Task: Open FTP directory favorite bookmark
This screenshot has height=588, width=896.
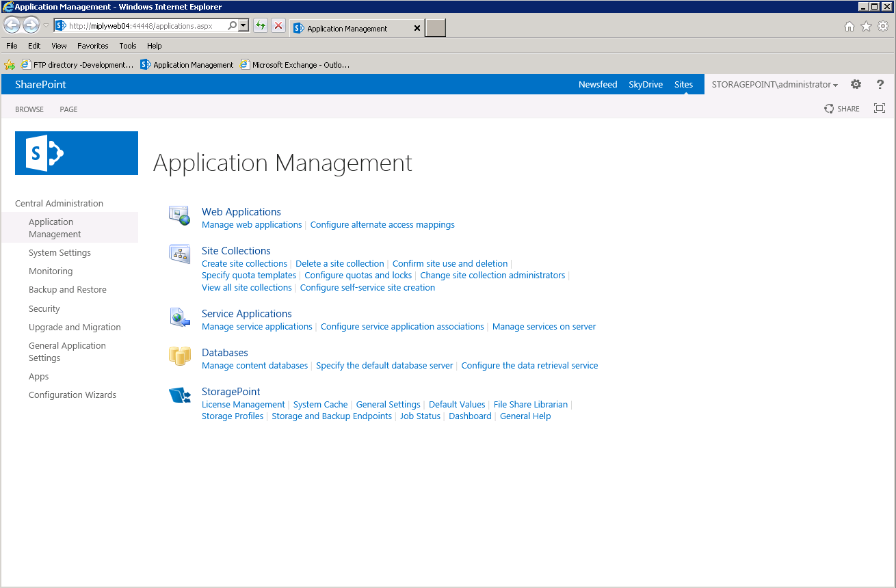Action: [77, 65]
